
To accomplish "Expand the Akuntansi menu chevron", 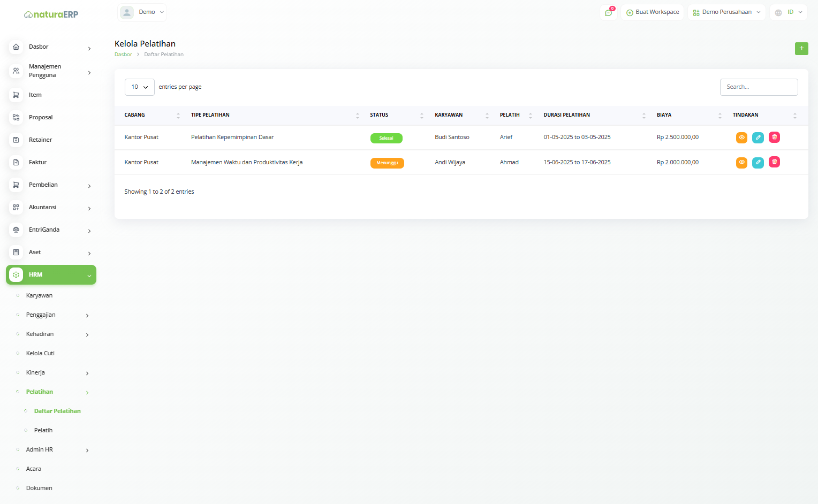I will pos(89,209).
